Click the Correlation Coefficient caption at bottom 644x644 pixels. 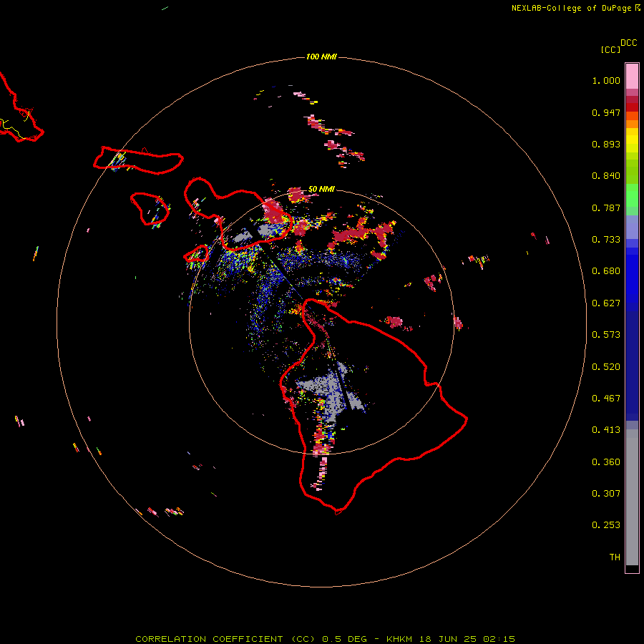pyautogui.click(x=325, y=639)
